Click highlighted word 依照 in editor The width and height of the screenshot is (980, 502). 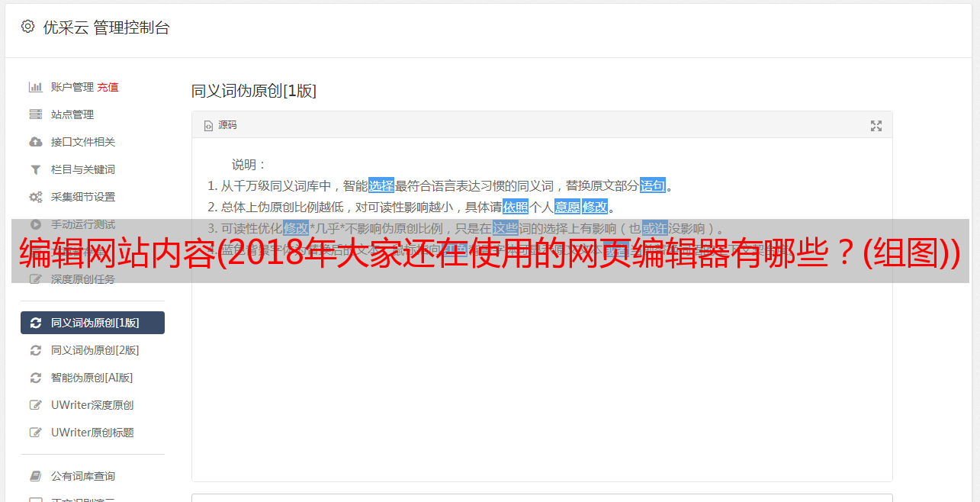tap(516, 207)
